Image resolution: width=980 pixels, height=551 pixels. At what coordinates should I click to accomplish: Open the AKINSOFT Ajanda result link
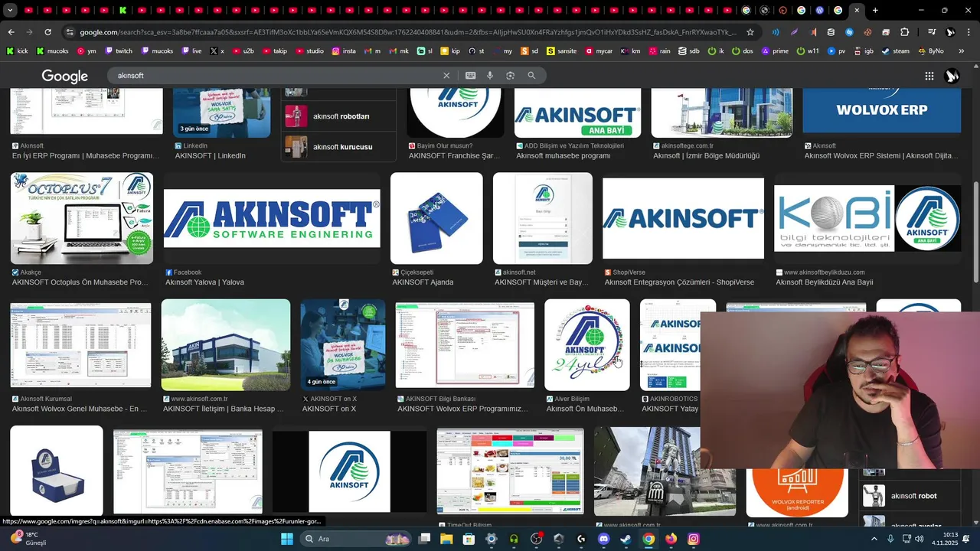click(423, 282)
